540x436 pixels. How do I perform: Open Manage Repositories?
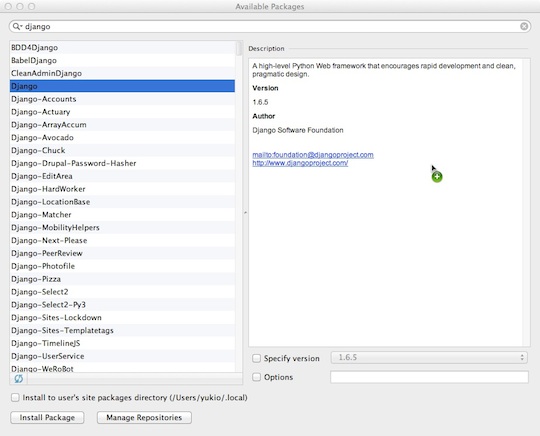pyautogui.click(x=144, y=417)
